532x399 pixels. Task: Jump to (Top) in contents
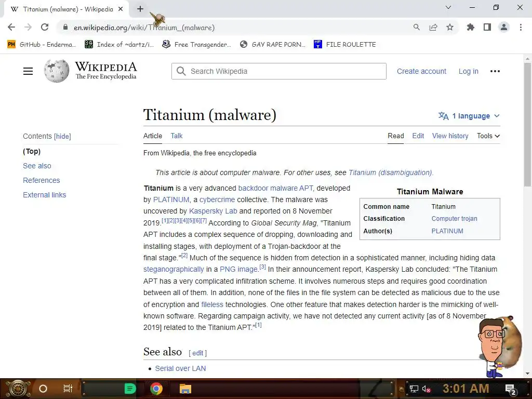[32, 151]
